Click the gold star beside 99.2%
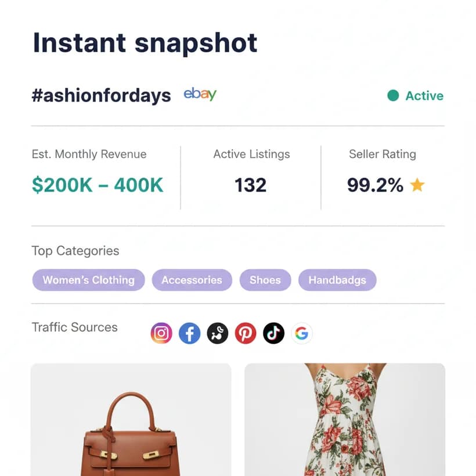Image resolution: width=476 pixels, height=476 pixels. pyautogui.click(x=417, y=185)
